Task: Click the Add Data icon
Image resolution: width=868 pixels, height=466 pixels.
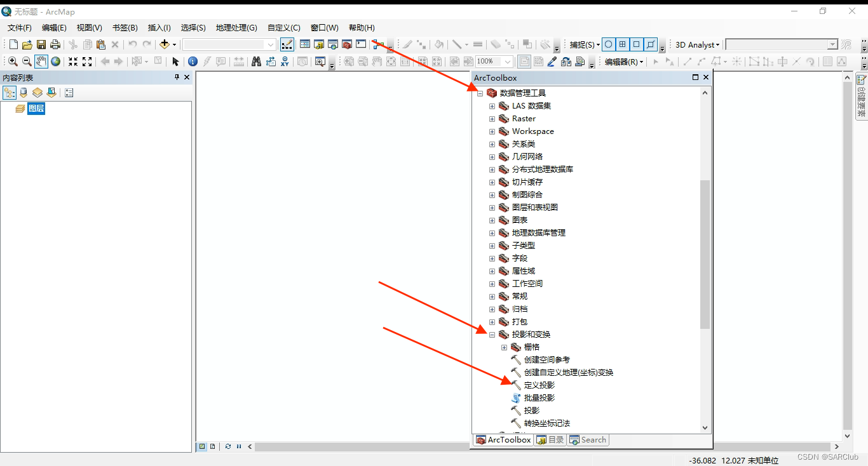Action: click(164, 44)
